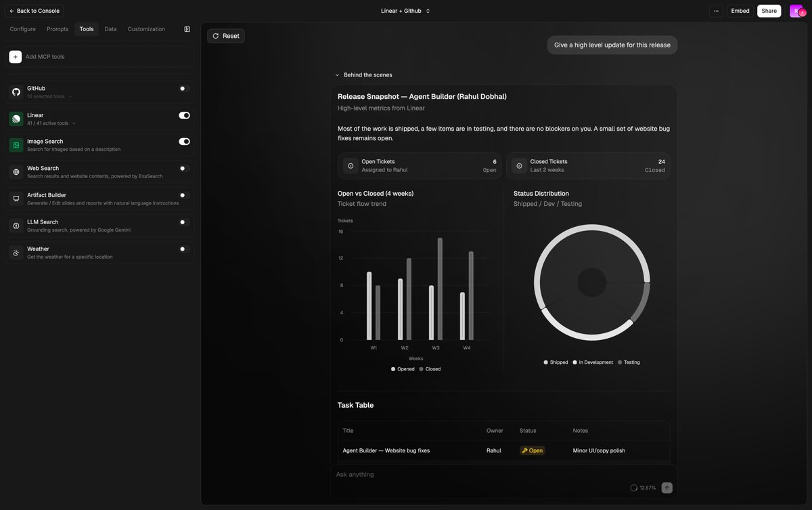The width and height of the screenshot is (812, 510).
Task: Click Add MCP tools
Action: (99, 57)
